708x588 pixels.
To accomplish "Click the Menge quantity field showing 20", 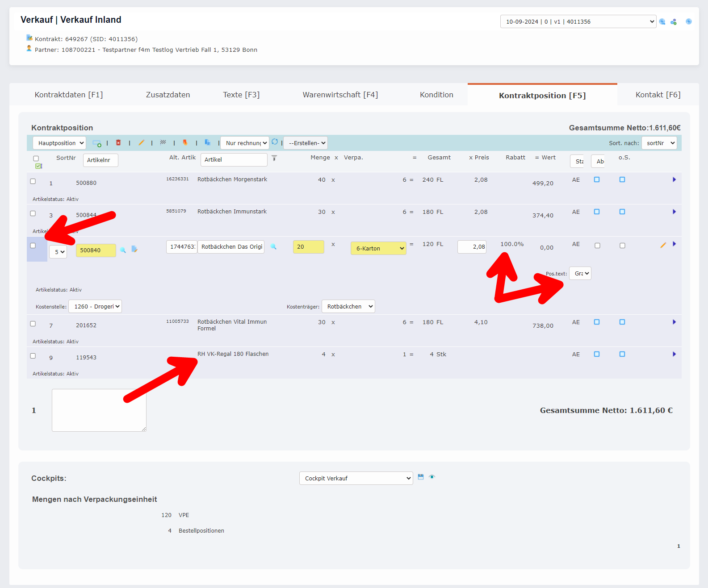I will click(x=308, y=247).
